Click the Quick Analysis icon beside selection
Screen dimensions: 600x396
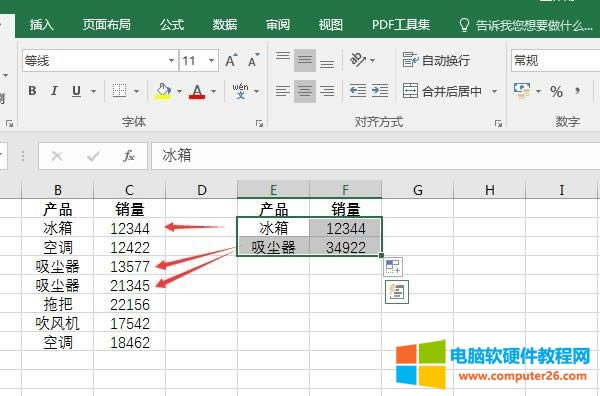[x=393, y=267]
